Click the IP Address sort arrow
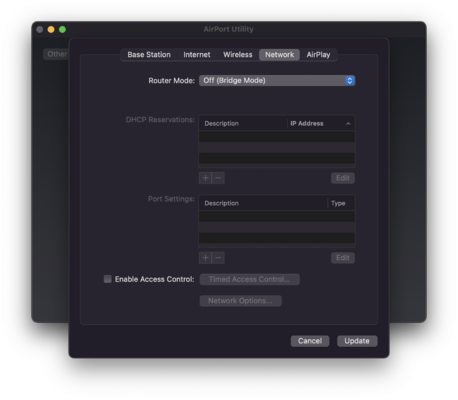This screenshot has height=400, width=458. (x=348, y=124)
